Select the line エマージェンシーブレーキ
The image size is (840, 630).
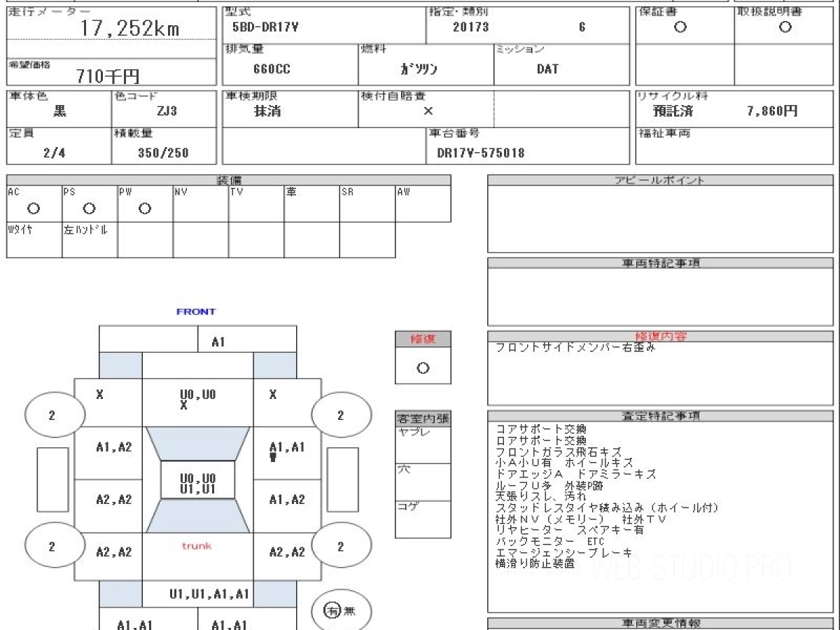coord(564,552)
